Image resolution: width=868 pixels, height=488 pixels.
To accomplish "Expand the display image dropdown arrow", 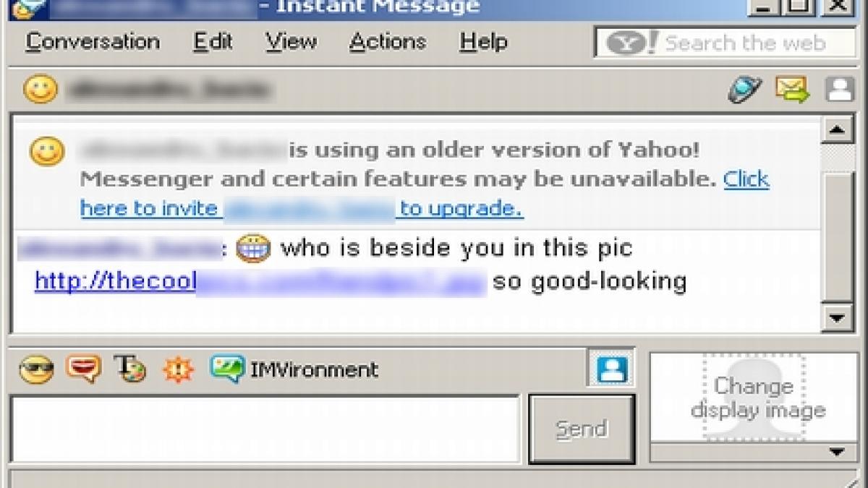I will pyautogui.click(x=837, y=453).
